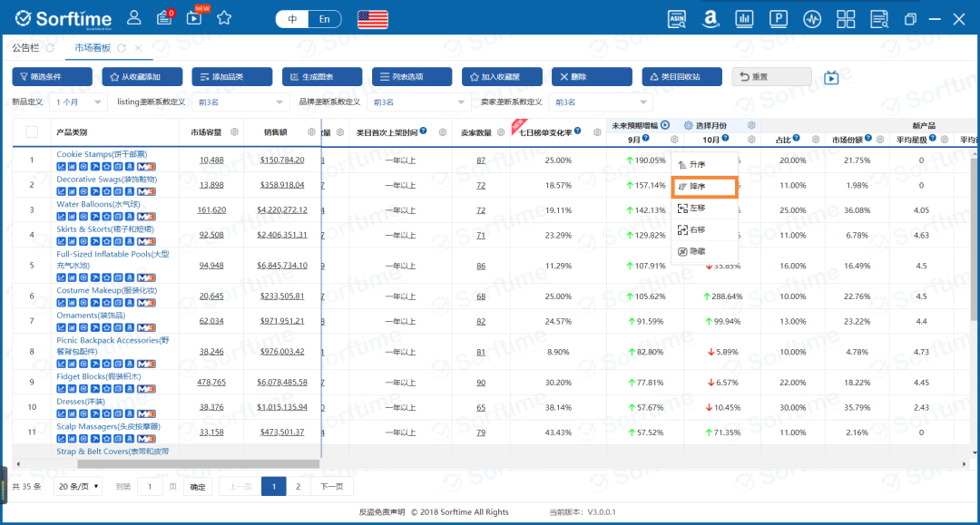980x525 pixels.
Task: Expand the 新品定义 1个月 dropdown
Action: (78, 102)
